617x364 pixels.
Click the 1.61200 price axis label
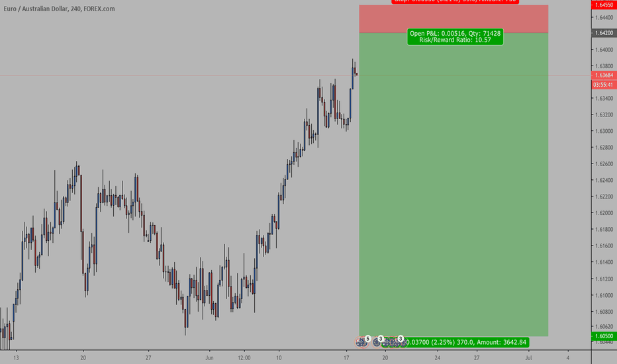tap(604, 279)
